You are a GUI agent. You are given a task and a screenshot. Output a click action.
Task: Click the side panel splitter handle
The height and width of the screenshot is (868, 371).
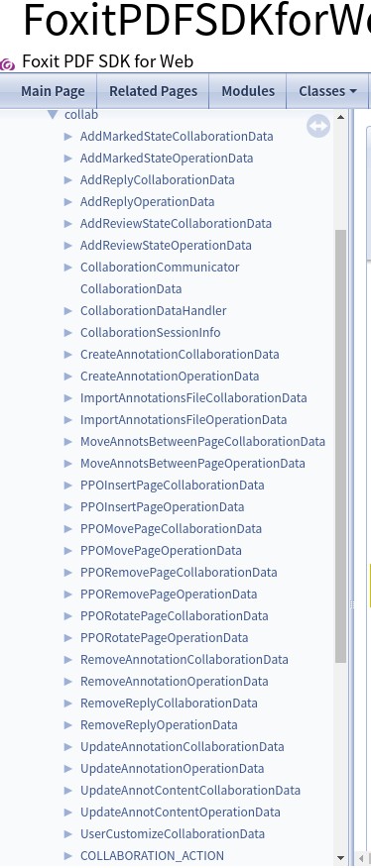pos(351,605)
